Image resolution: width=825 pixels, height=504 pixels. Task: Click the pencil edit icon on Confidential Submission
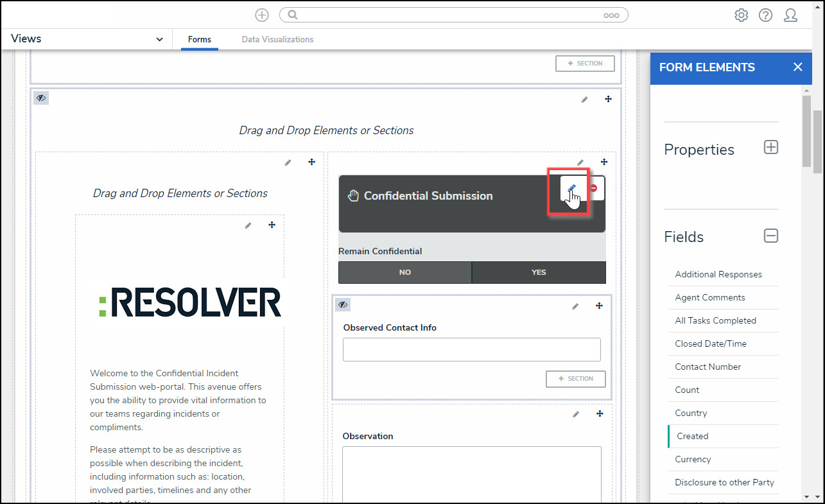[x=573, y=188]
